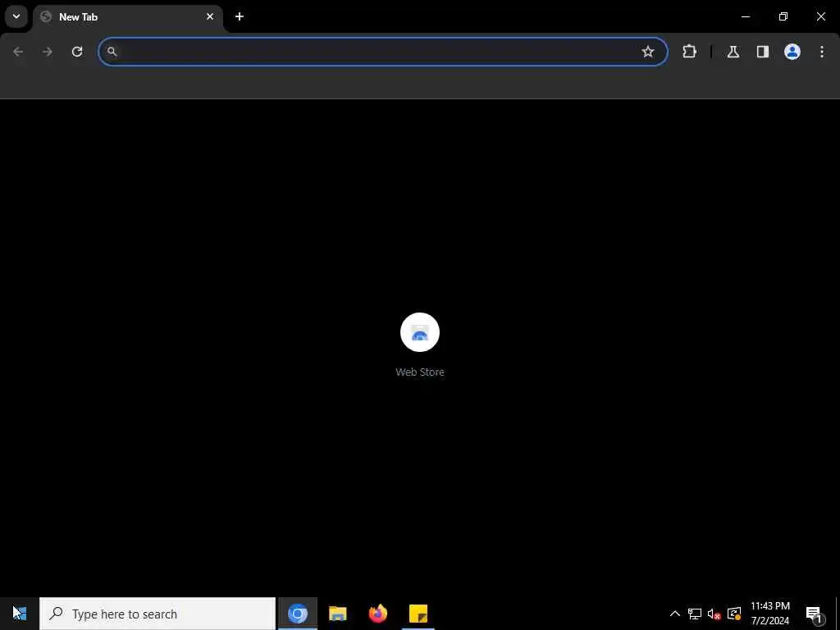Go back to previous page
The width and height of the screenshot is (840, 630).
(x=18, y=52)
